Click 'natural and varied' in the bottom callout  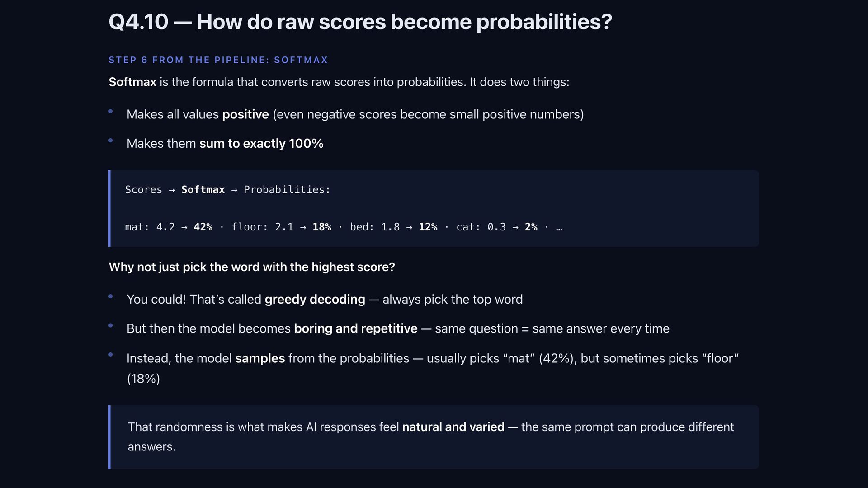tap(453, 427)
